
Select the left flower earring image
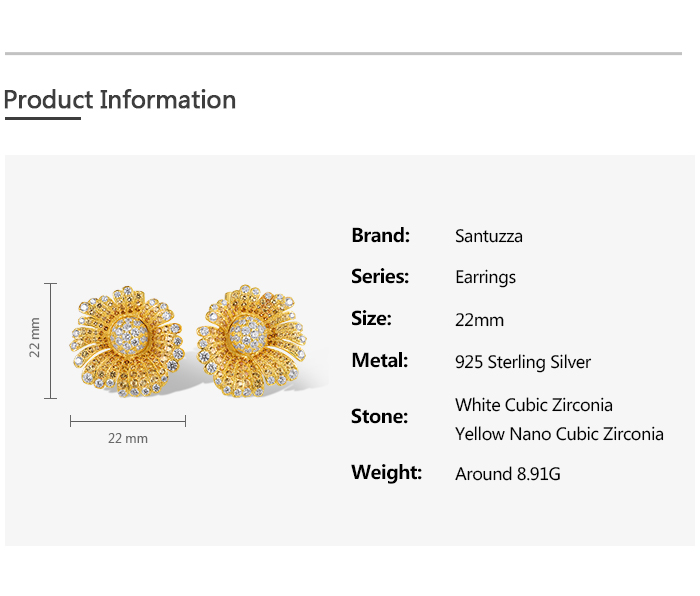(128, 341)
